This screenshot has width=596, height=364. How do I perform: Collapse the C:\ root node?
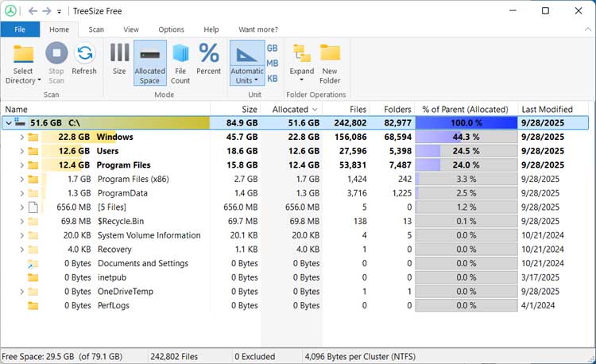pos(9,123)
